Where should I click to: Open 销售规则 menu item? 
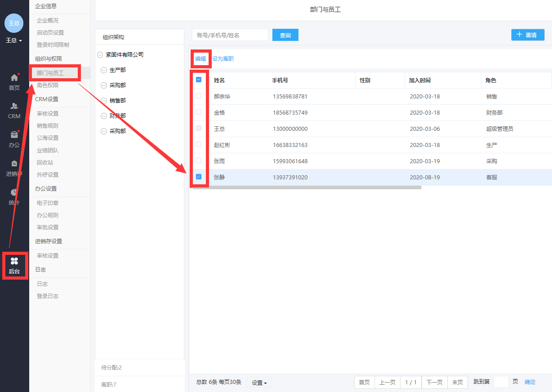click(x=48, y=126)
